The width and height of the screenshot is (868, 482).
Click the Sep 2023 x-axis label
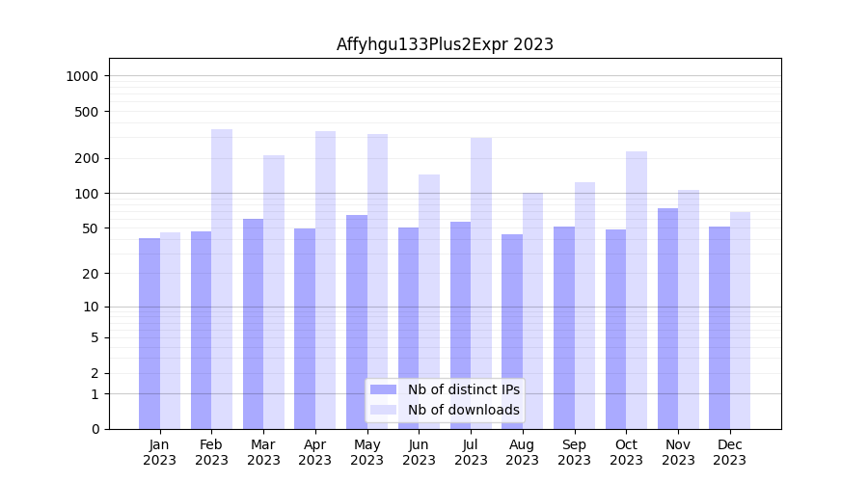coord(574,452)
